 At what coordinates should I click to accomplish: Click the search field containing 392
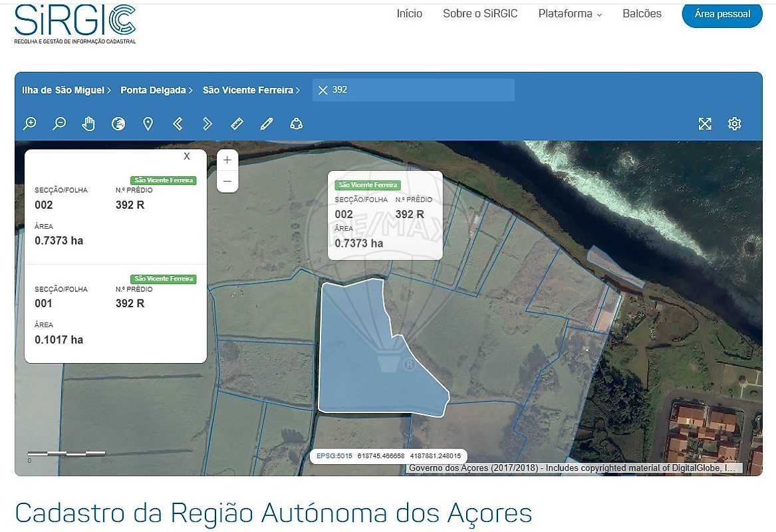[x=413, y=90]
